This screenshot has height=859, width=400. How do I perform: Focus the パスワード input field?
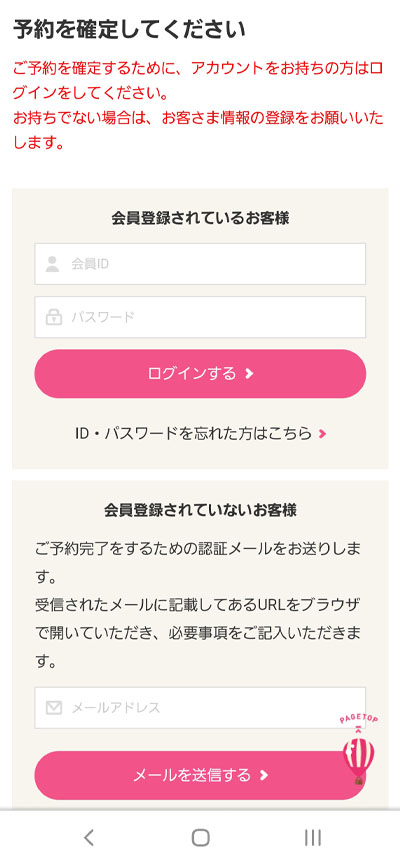tap(200, 317)
